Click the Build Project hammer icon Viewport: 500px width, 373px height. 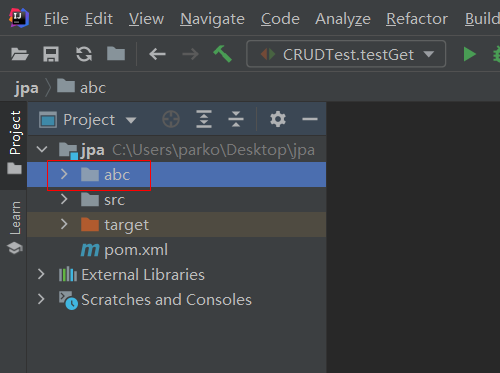tap(223, 54)
